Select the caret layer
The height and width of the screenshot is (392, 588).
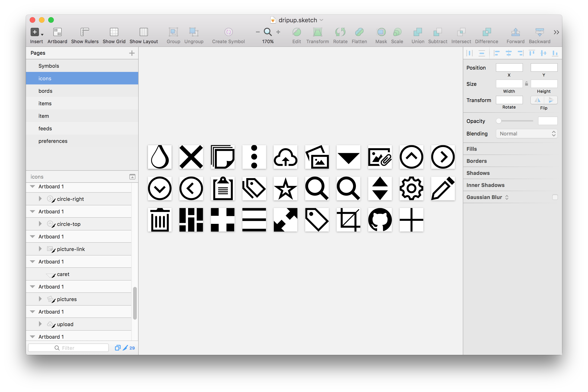[79, 274]
